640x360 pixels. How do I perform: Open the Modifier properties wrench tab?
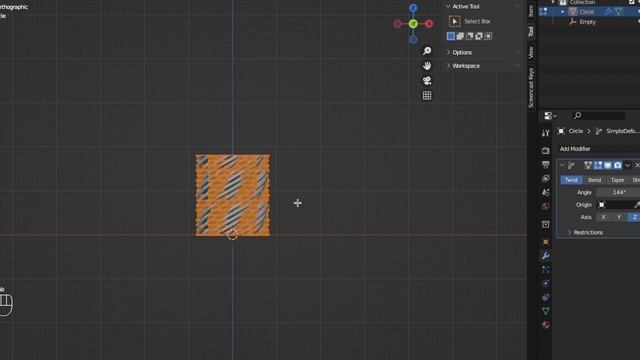pyautogui.click(x=545, y=256)
